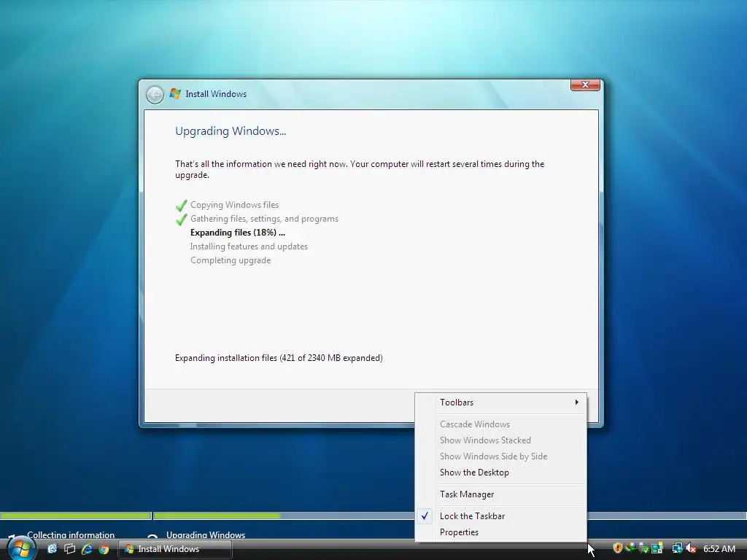Select Show Windows Stacked
Screen dimensions: 747x560
pos(500,440)
